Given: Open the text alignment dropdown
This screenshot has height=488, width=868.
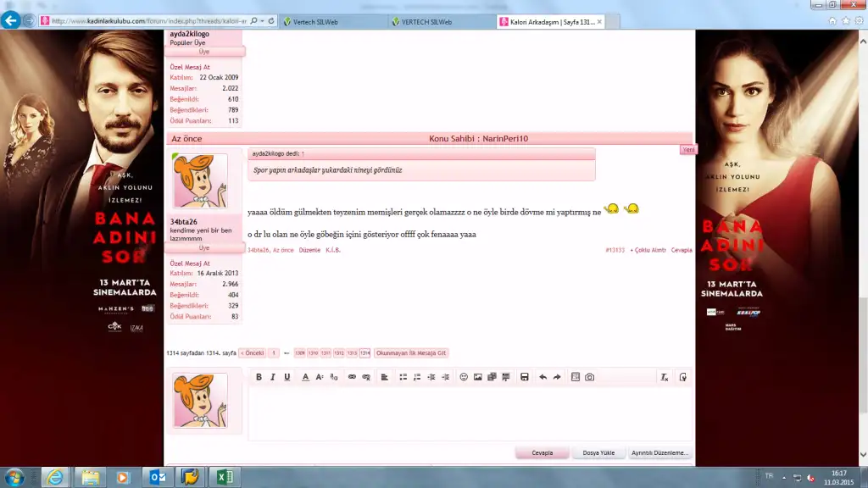Looking at the screenshot, I should [384, 377].
